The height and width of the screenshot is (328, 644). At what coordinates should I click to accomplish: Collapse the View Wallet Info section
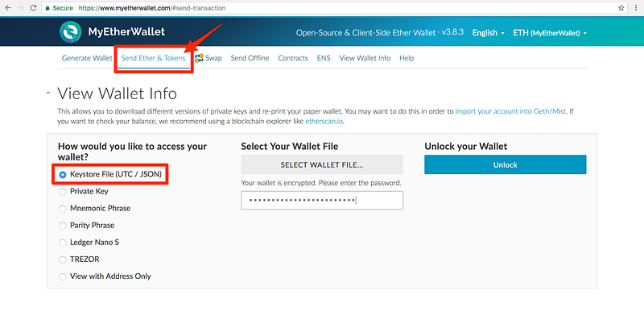point(48,93)
